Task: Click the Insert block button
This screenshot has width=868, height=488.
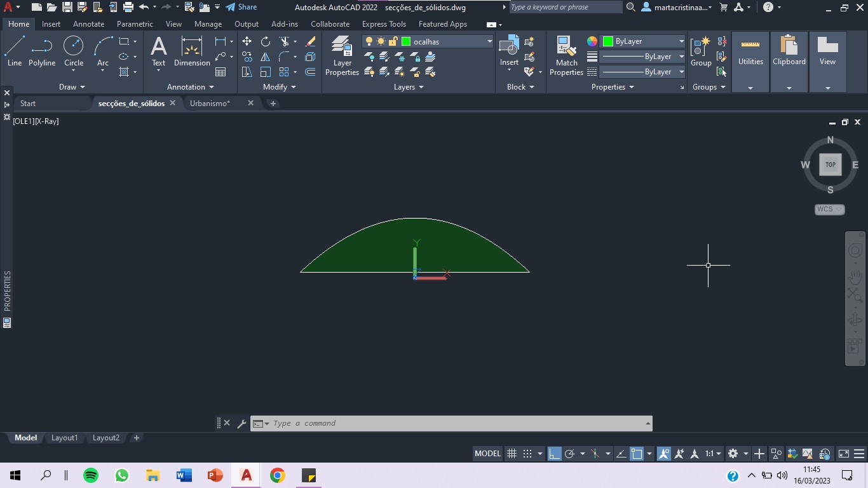Action: (509, 51)
